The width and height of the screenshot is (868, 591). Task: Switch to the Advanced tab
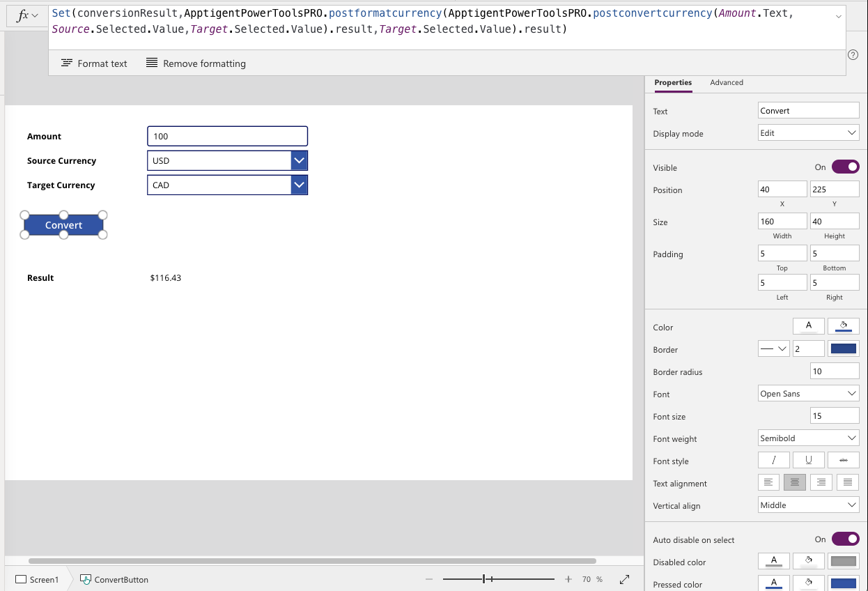pyautogui.click(x=727, y=82)
